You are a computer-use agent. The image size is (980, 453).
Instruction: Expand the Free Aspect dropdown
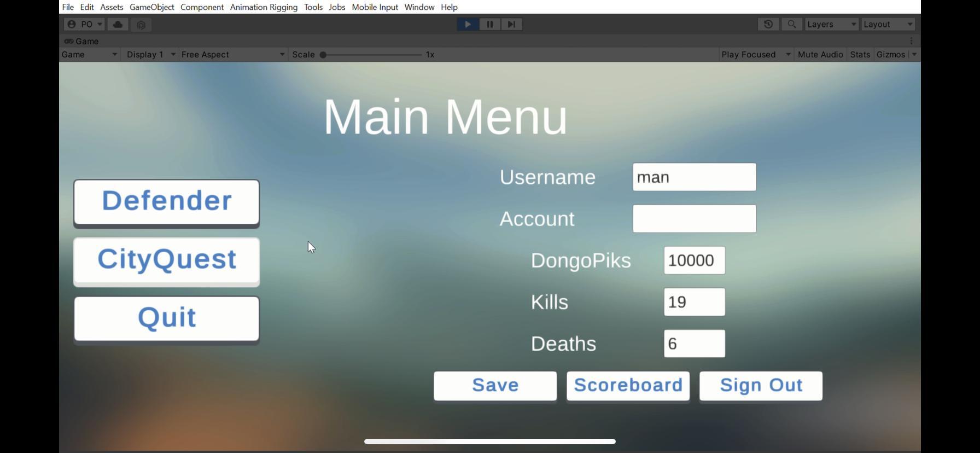point(233,55)
